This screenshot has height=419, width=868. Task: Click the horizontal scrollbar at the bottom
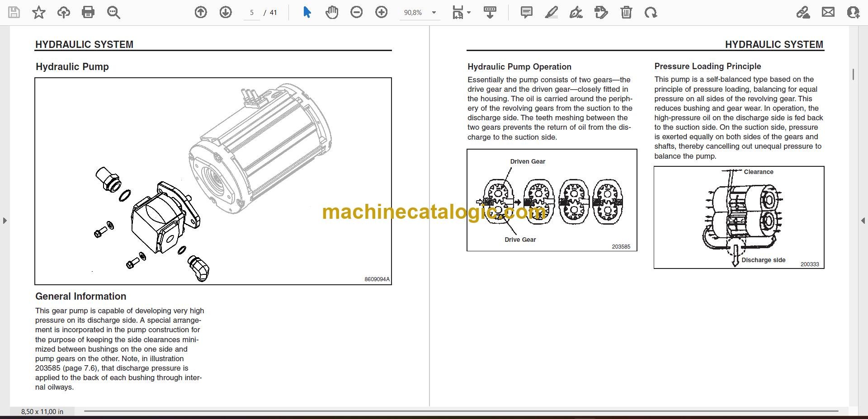461,411
